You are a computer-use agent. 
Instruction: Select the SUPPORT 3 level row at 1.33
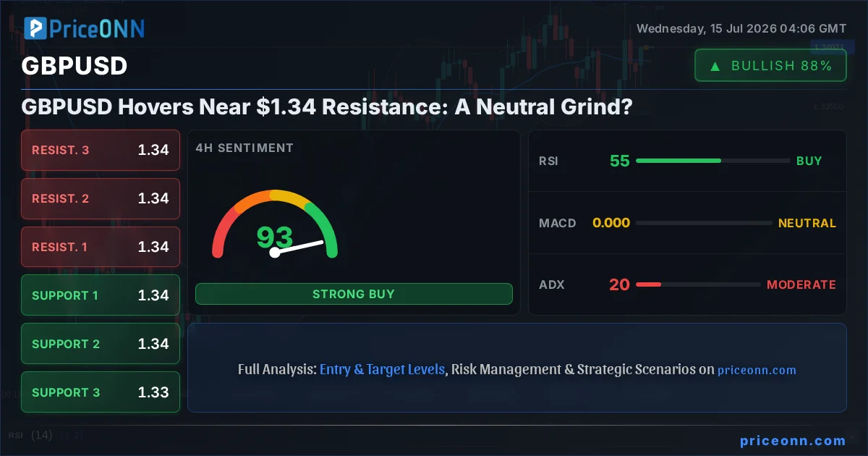click(x=101, y=392)
